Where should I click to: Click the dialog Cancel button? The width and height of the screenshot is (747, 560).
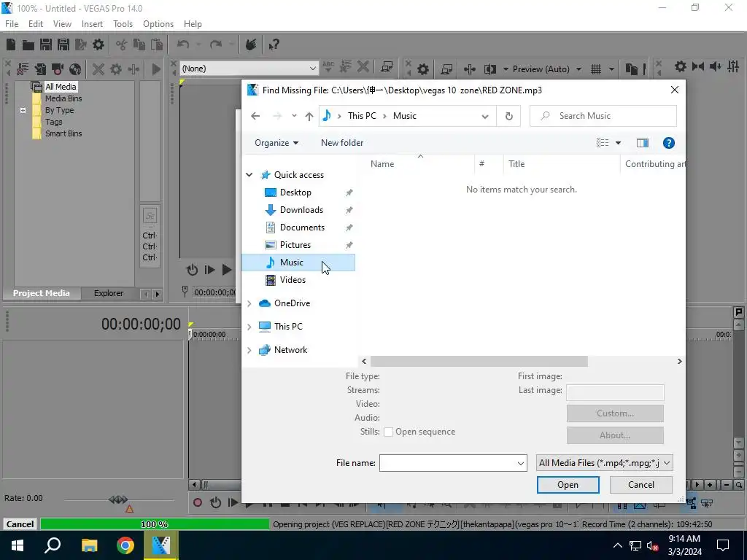(x=640, y=485)
